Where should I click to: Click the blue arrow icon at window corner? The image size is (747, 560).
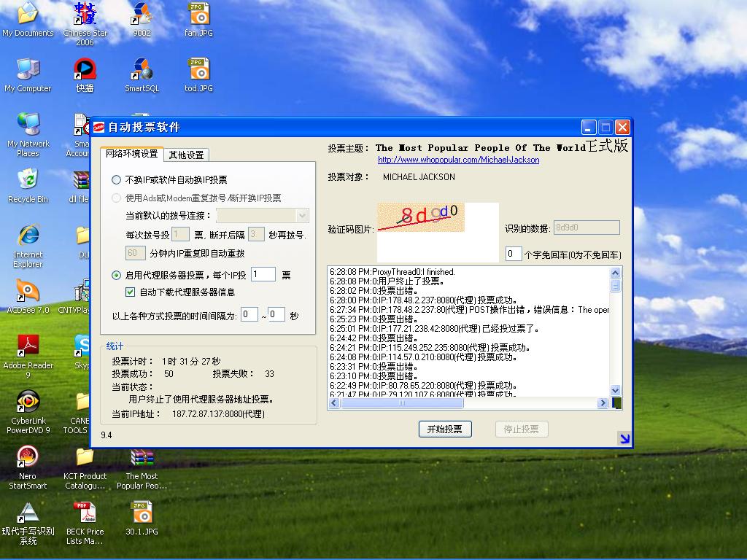click(x=624, y=438)
